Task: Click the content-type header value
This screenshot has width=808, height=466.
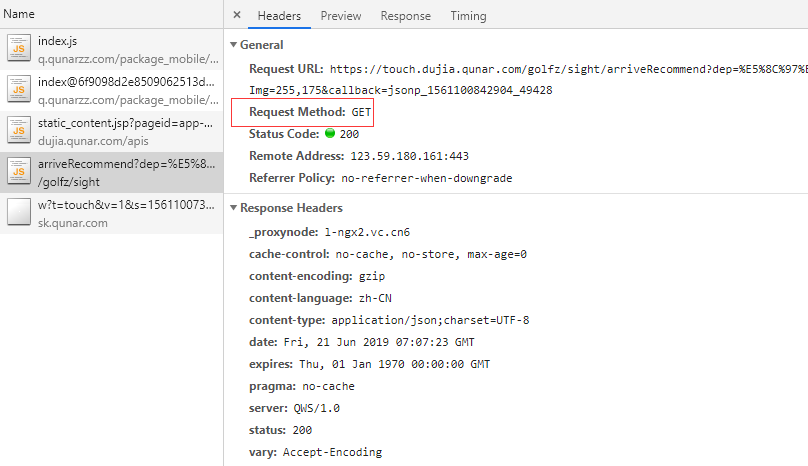Action: click(429, 320)
